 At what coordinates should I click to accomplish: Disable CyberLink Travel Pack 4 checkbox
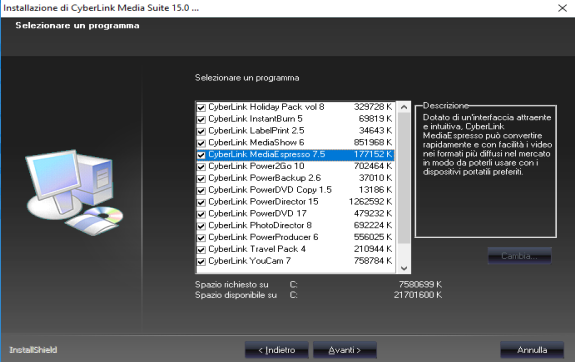coord(201,250)
